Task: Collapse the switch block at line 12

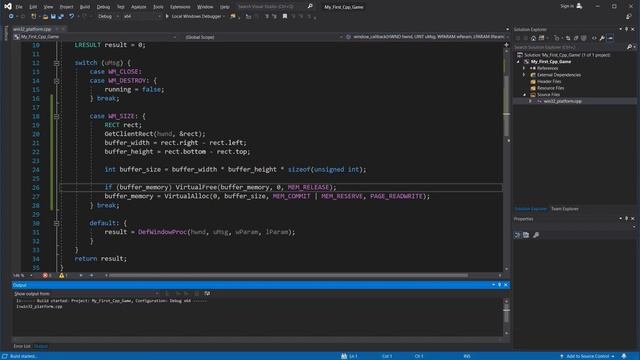Action: [57, 63]
